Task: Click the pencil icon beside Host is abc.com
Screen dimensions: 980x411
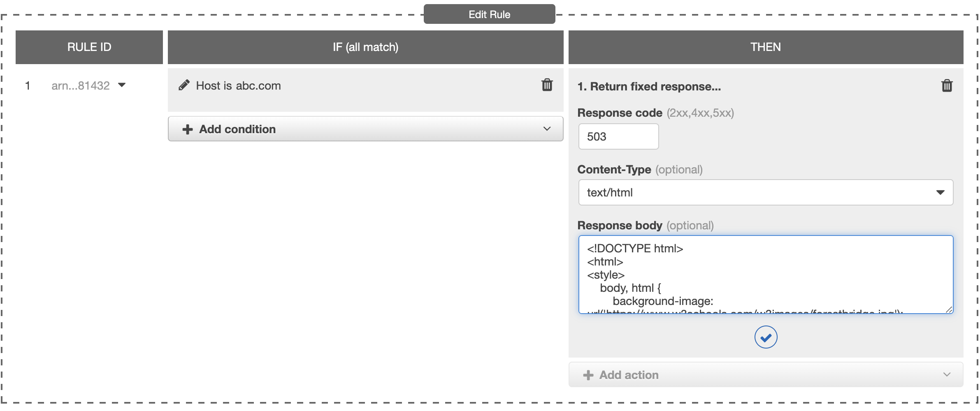Action: click(184, 85)
